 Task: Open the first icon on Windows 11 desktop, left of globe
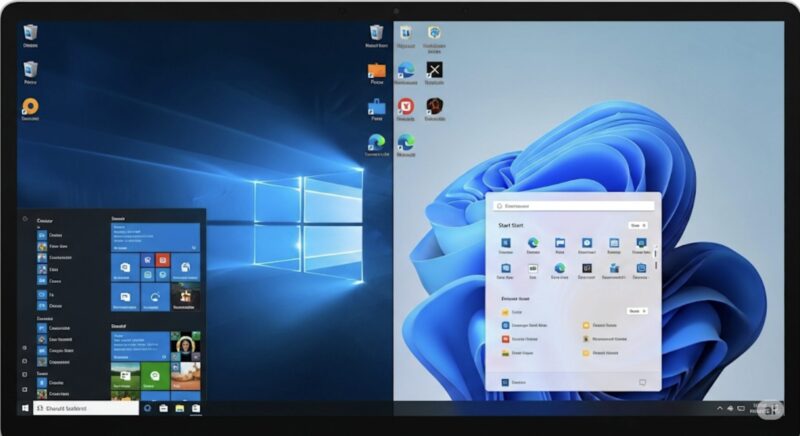pyautogui.click(x=406, y=33)
